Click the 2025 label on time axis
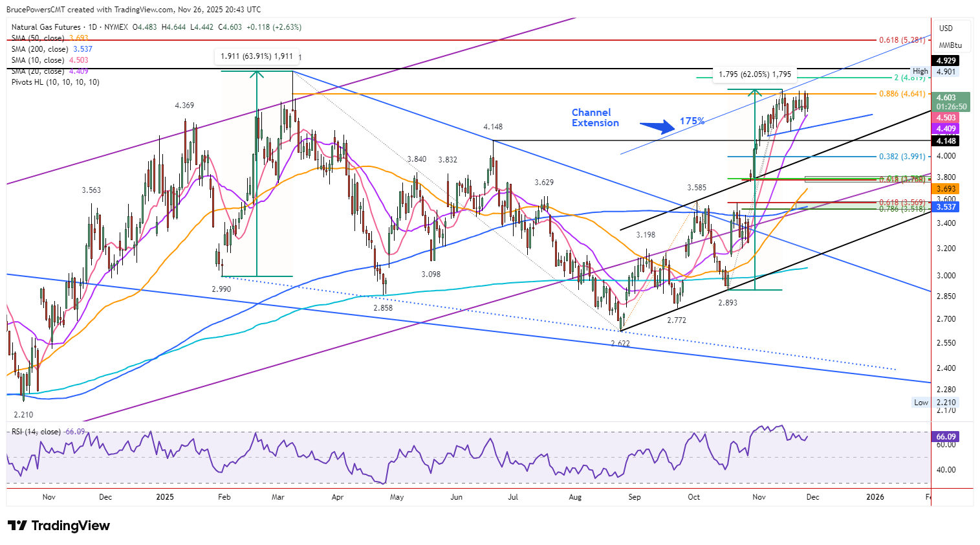980x545 pixels. pos(165,497)
